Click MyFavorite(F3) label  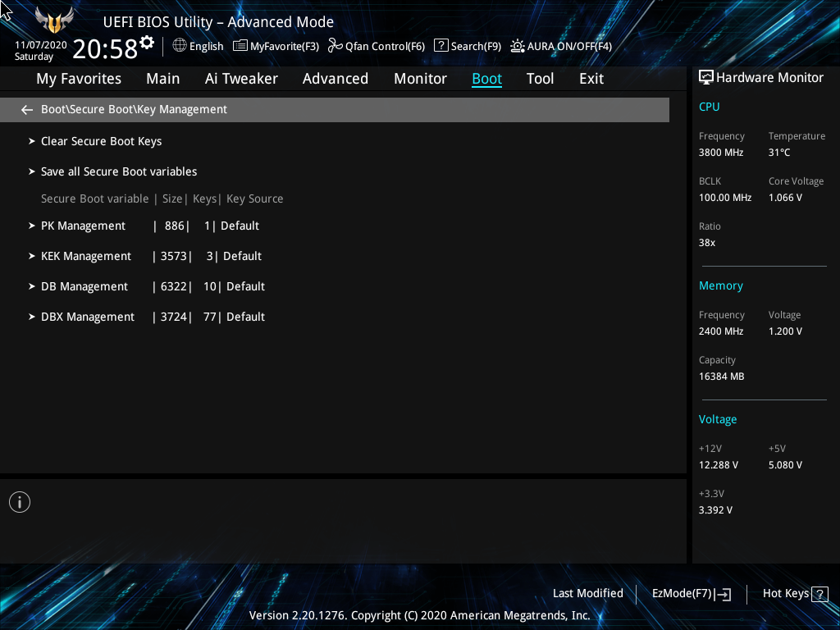(285, 47)
